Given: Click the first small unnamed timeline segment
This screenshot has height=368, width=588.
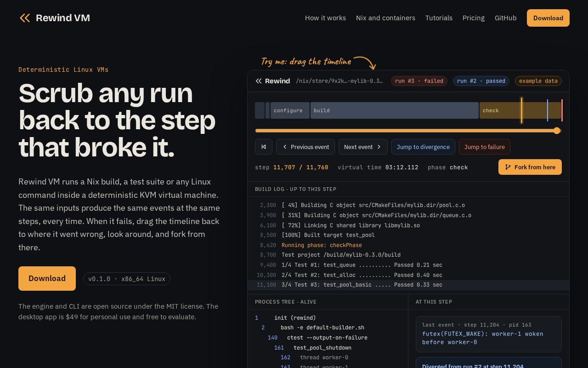Looking at the screenshot, I should 260,110.
